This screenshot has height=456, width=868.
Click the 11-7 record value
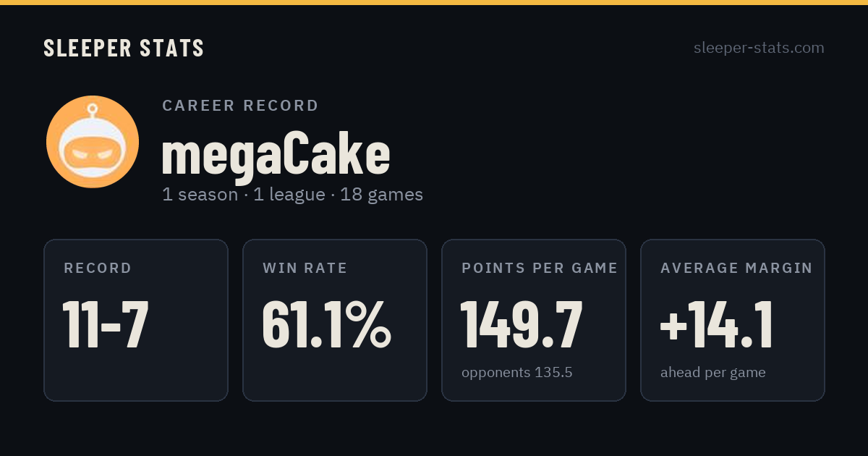[x=106, y=324]
